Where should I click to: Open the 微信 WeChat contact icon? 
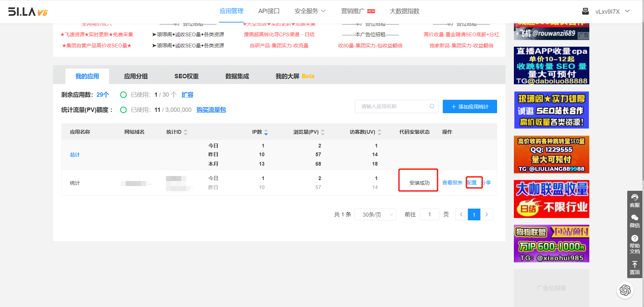point(635,221)
